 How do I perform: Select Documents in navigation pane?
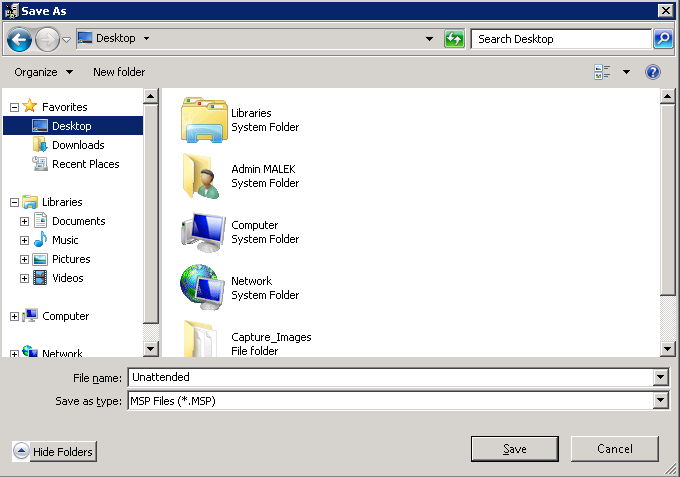coord(78,221)
